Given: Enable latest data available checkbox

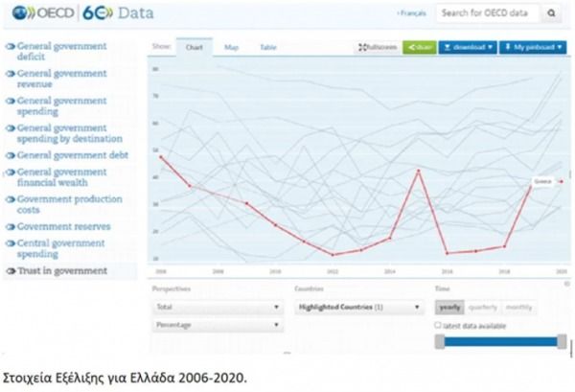Looking at the screenshot, I should pyautogui.click(x=439, y=326).
